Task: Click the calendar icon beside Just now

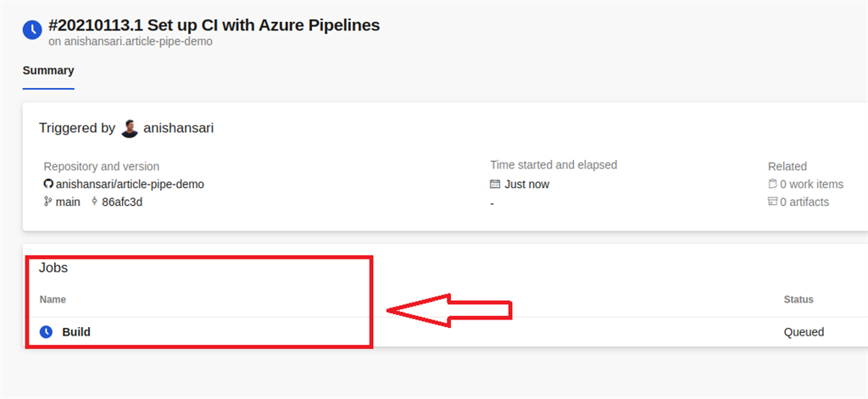Action: point(495,184)
